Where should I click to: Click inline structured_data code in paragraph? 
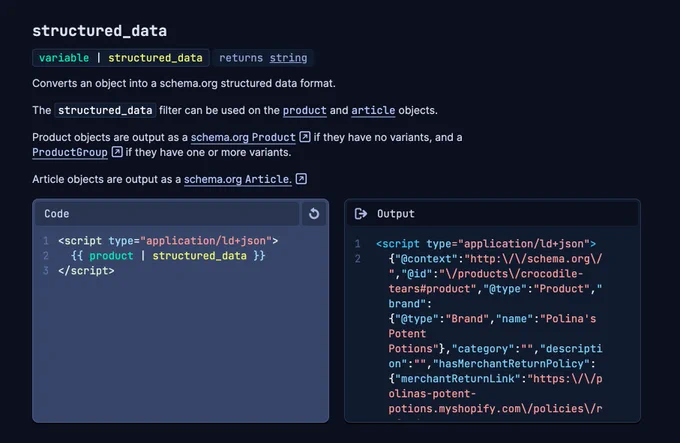point(105,111)
